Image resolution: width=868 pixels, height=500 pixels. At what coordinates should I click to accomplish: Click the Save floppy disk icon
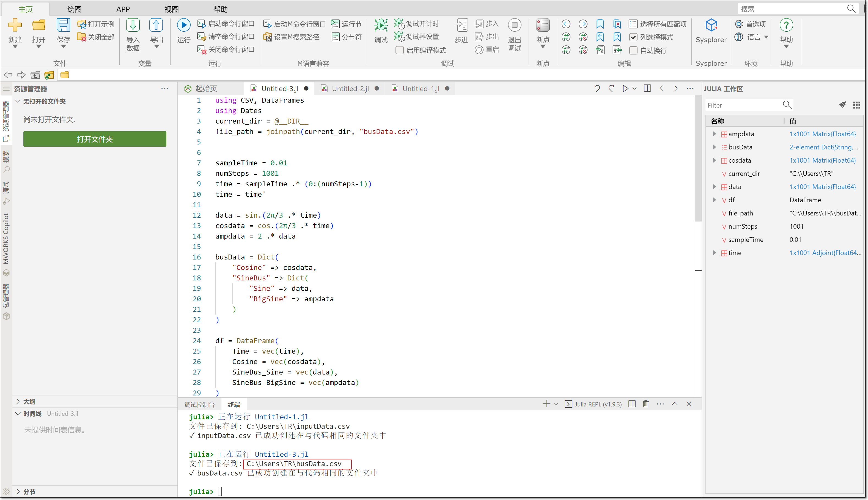tap(63, 25)
